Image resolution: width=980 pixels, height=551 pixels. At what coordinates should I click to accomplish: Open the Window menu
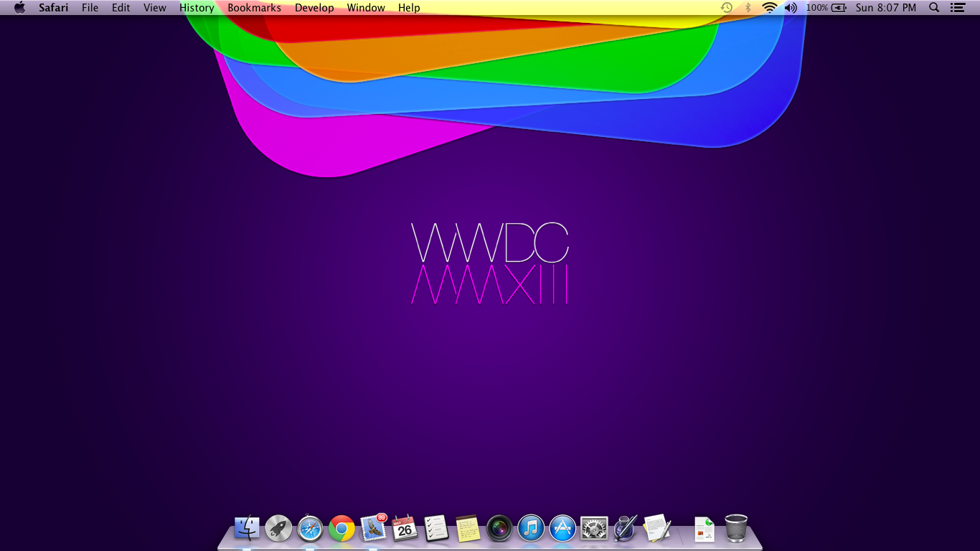click(366, 8)
